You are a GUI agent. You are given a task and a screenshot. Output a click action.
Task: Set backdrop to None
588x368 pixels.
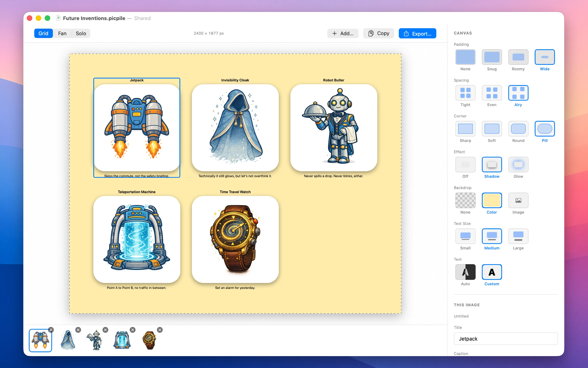(x=465, y=200)
